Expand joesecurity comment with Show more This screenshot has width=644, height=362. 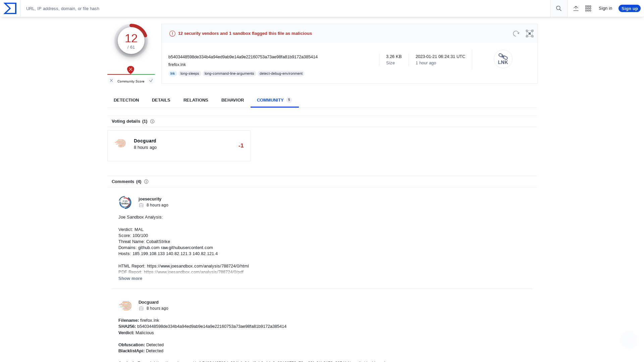pos(130,279)
